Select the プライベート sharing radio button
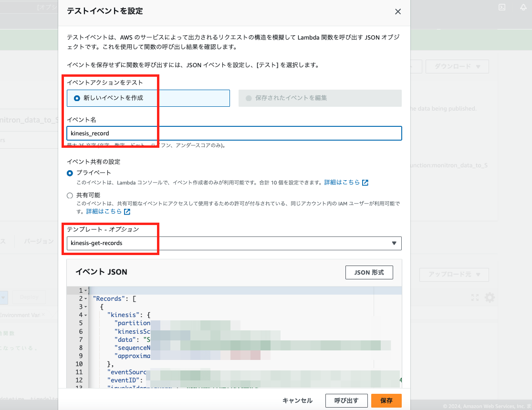Viewport: 532px width, 410px height. (x=70, y=173)
